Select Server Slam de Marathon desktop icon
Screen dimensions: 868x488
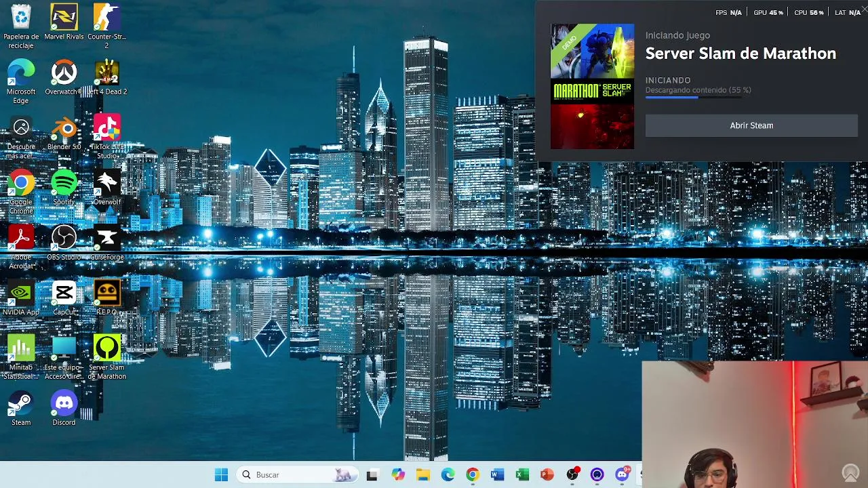tap(106, 357)
